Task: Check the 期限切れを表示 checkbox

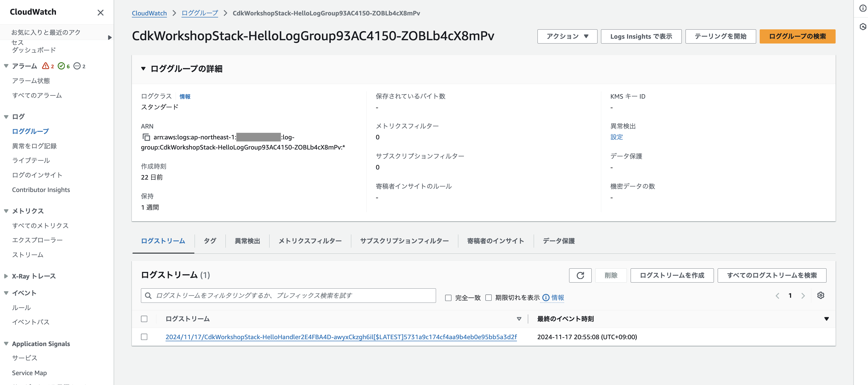Action: pos(488,298)
